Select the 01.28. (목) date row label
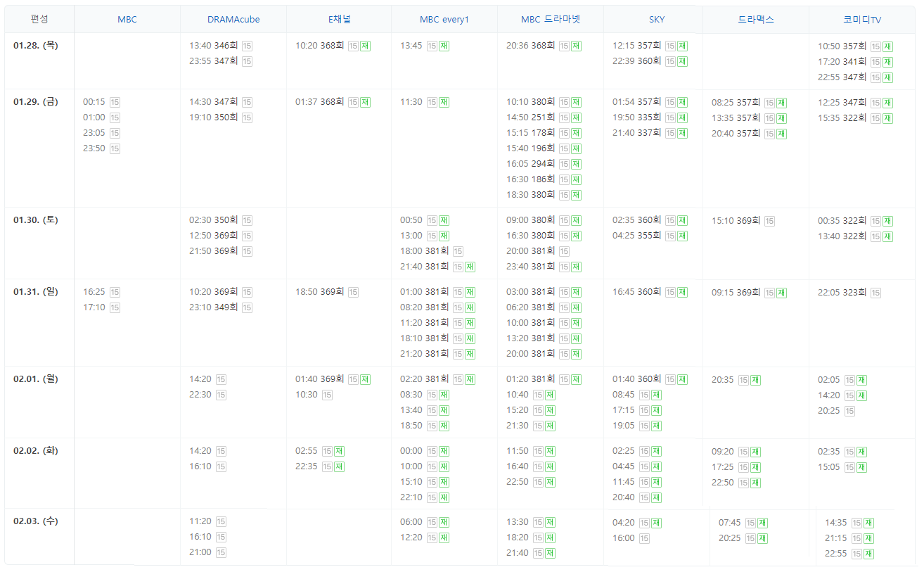This screenshot has width=924, height=572. pyautogui.click(x=36, y=45)
